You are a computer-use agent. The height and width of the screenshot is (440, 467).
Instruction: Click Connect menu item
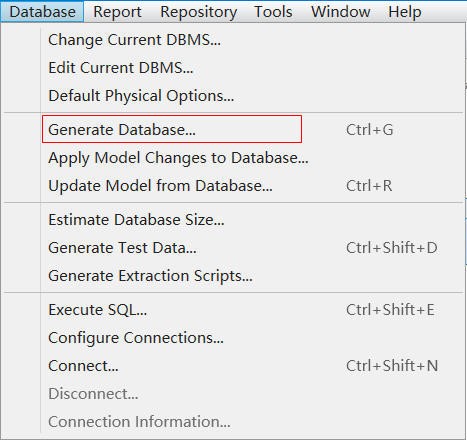[x=233, y=366]
